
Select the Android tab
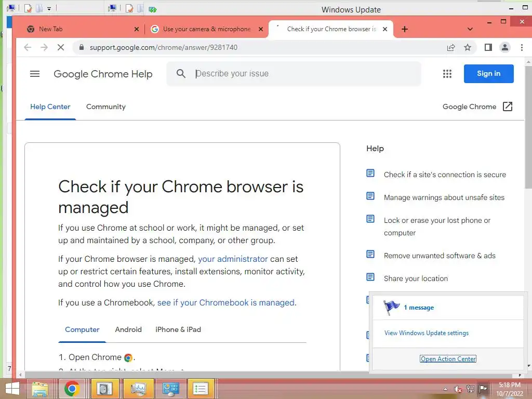[128, 330]
